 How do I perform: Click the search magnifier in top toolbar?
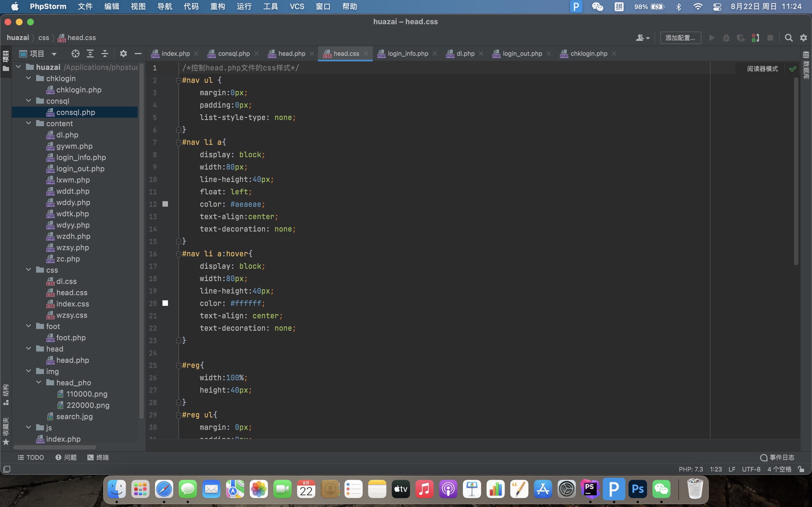(789, 38)
